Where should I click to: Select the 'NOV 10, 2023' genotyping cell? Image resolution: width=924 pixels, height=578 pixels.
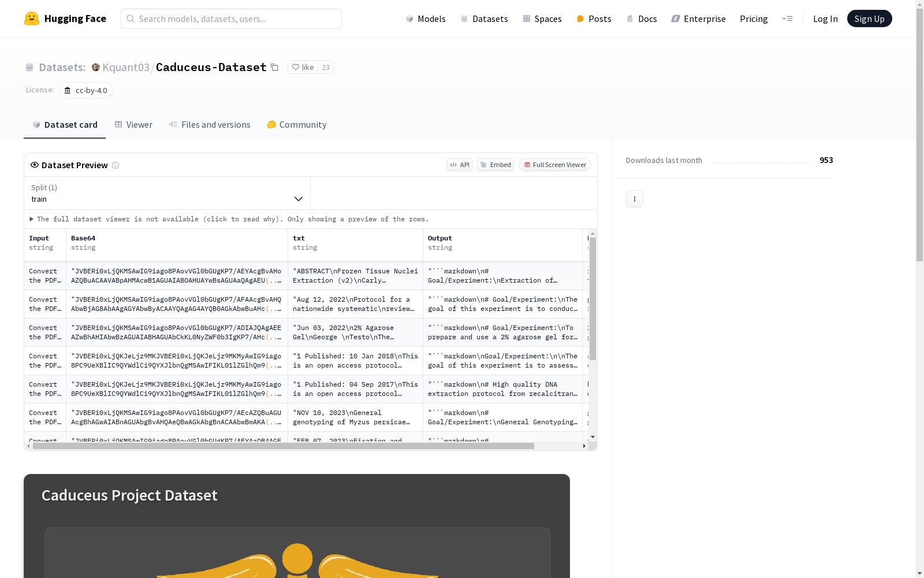355,417
